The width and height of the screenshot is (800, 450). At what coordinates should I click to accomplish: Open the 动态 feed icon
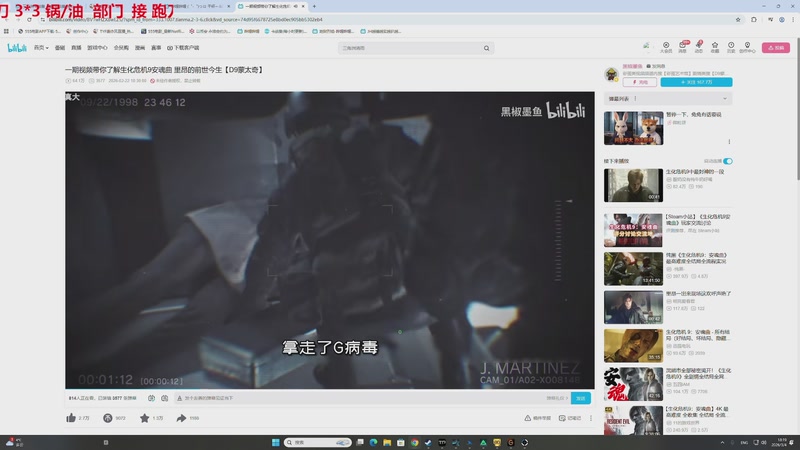click(x=699, y=47)
